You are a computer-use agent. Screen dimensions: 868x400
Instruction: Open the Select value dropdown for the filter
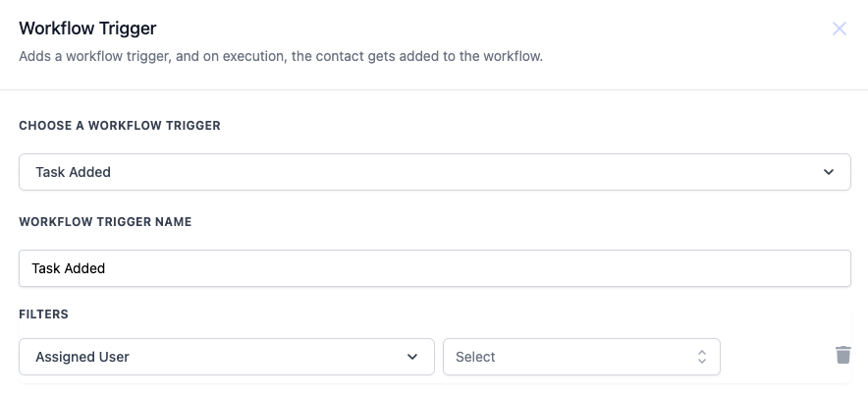pos(581,357)
